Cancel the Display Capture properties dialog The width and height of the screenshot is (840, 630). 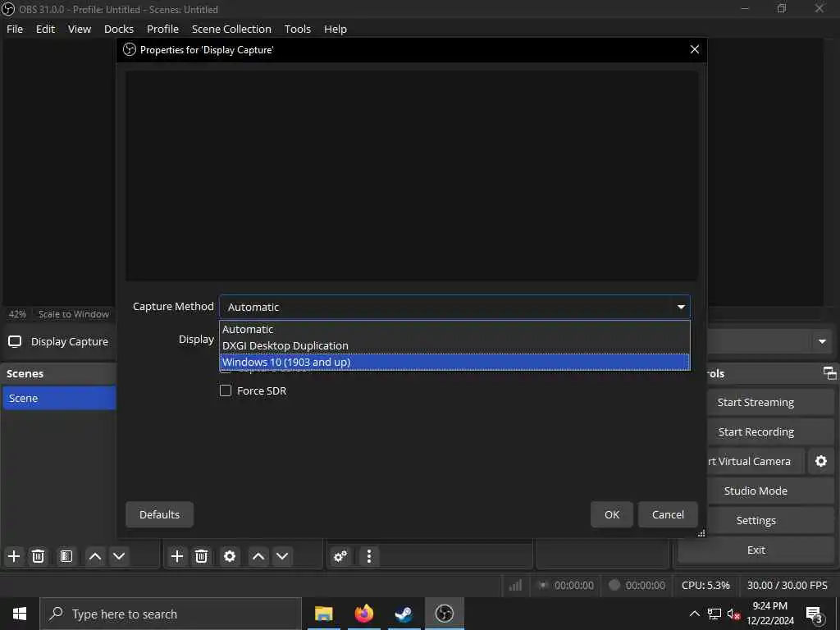pos(668,514)
